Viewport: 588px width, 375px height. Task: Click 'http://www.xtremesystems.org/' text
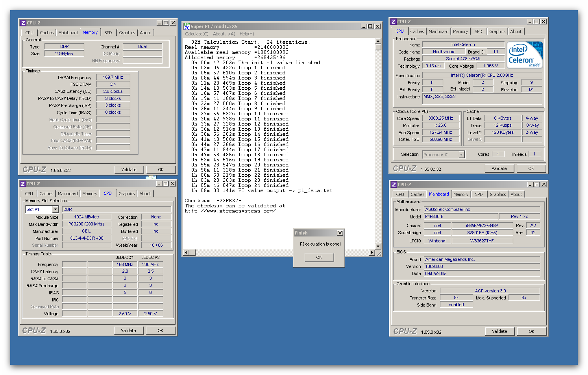click(230, 211)
